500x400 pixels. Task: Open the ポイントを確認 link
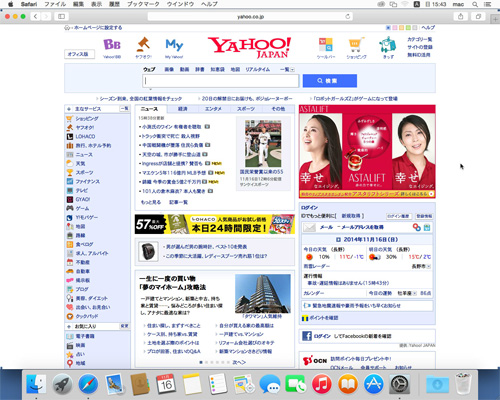click(x=323, y=318)
